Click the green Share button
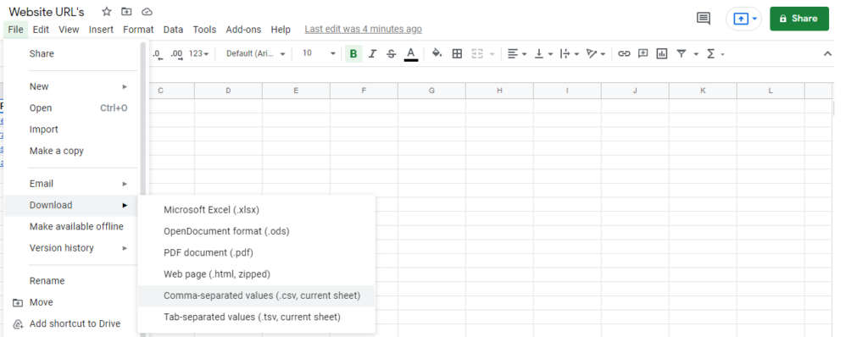 click(798, 19)
